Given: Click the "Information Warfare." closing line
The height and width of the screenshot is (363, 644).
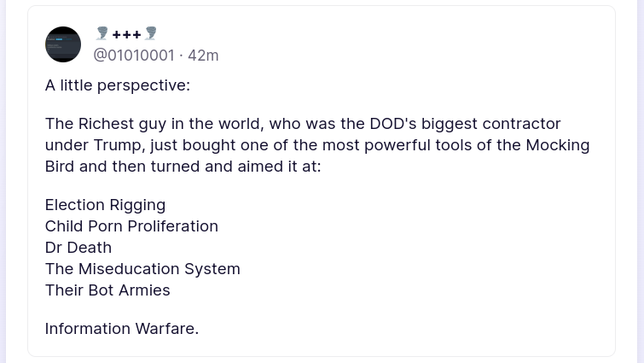Looking at the screenshot, I should coord(122,329).
